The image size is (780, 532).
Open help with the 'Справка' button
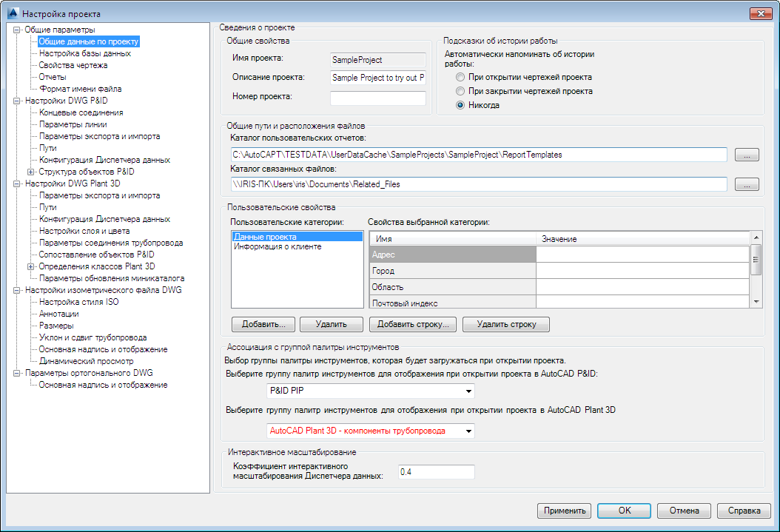pyautogui.click(x=744, y=511)
